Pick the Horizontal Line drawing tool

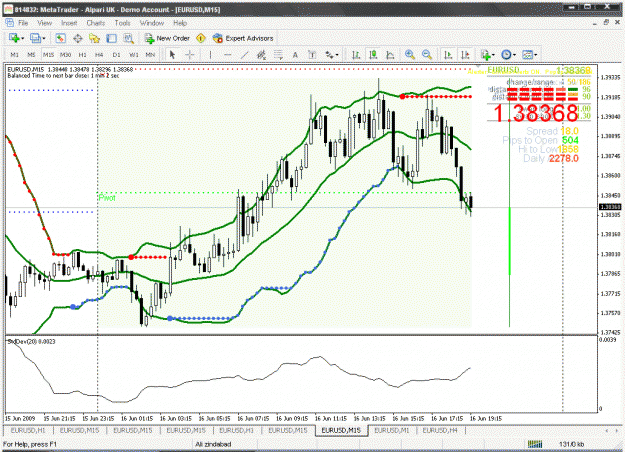pyautogui.click(x=228, y=55)
